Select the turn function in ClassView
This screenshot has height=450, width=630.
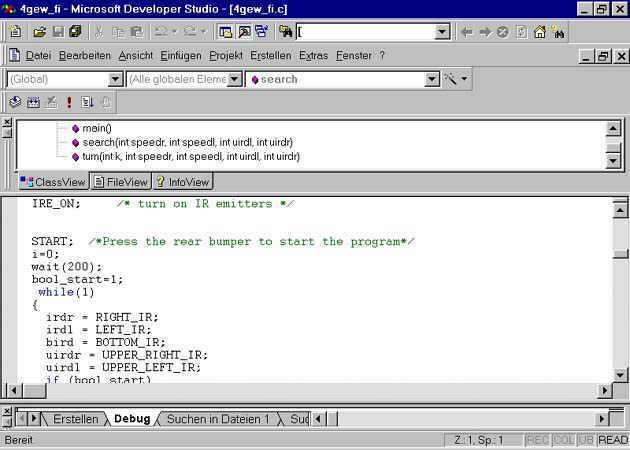point(180,156)
